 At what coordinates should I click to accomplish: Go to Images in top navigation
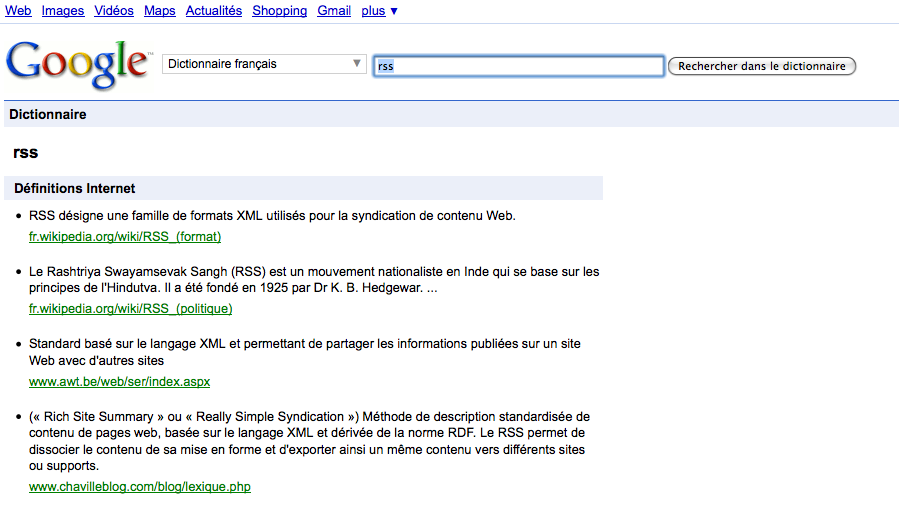pos(62,11)
